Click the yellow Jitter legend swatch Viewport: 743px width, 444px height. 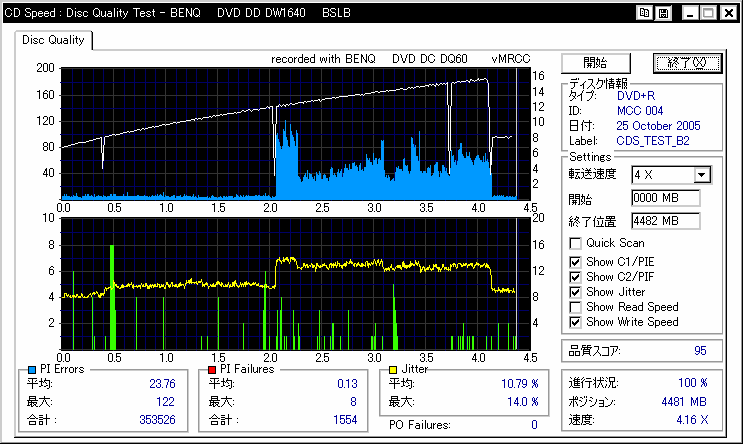point(393,370)
